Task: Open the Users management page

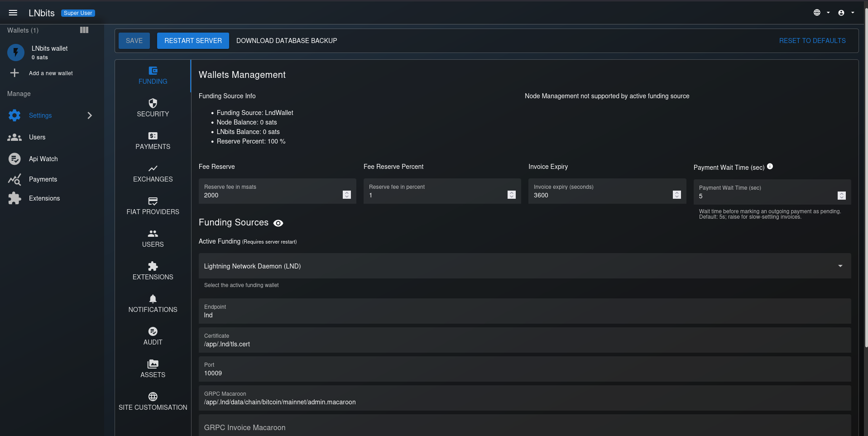Action: coord(37,137)
